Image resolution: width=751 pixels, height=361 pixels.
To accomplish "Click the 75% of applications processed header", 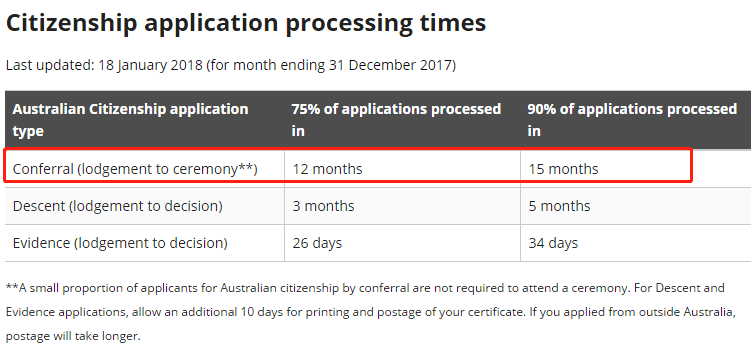I will (x=396, y=120).
